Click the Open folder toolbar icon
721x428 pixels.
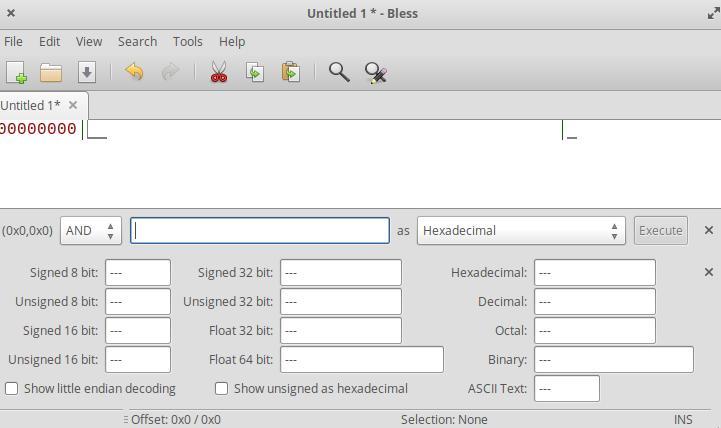click(51, 72)
